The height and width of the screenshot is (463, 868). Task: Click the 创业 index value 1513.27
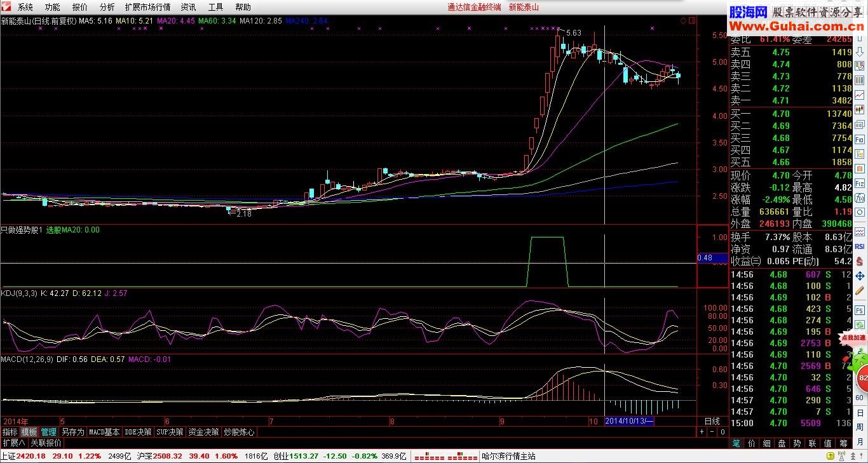point(304,456)
